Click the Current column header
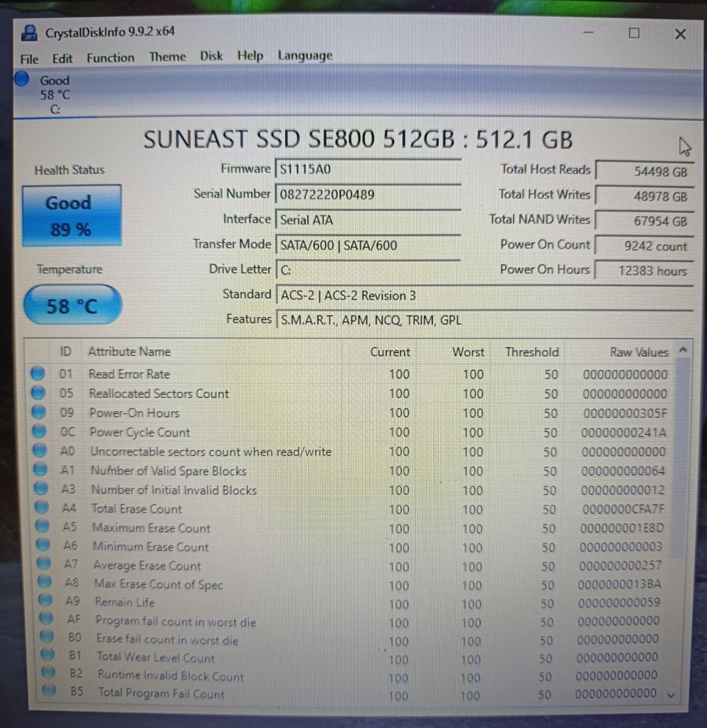 pos(390,352)
